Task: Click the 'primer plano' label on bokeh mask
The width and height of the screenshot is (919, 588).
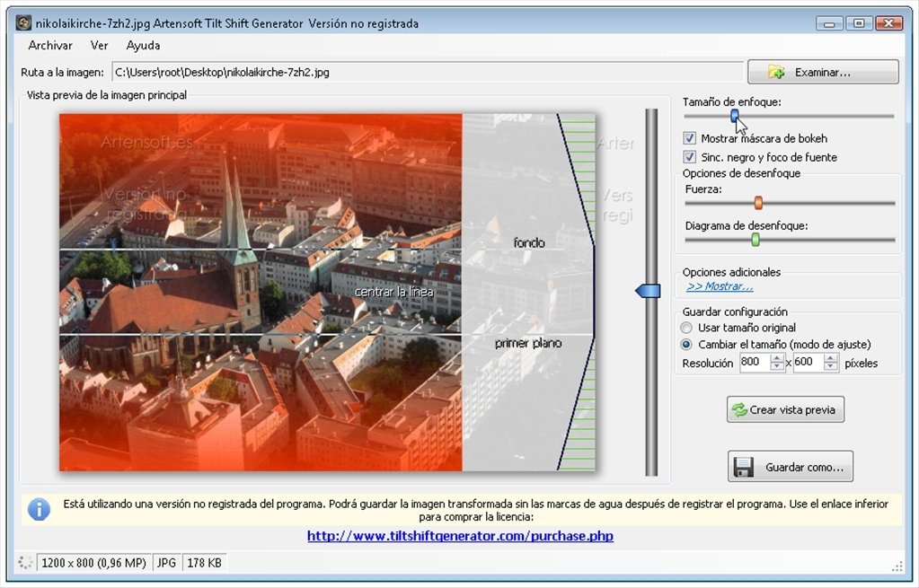Action: [x=528, y=343]
